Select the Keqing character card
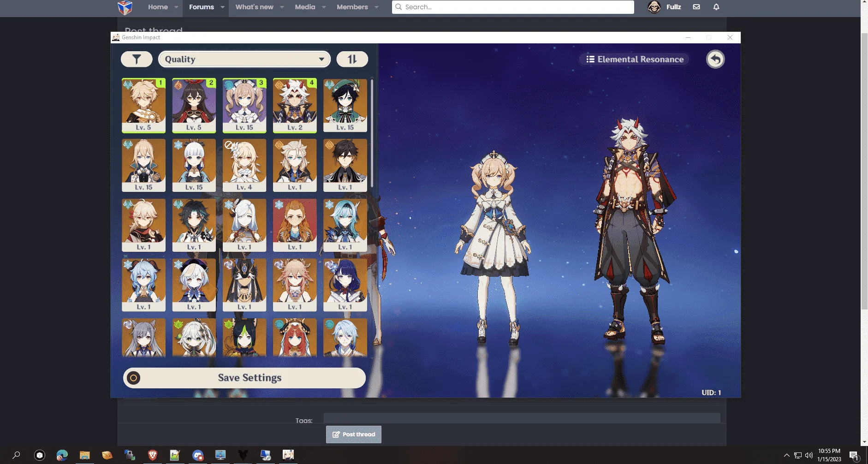The height and width of the screenshot is (464, 868). [143, 338]
